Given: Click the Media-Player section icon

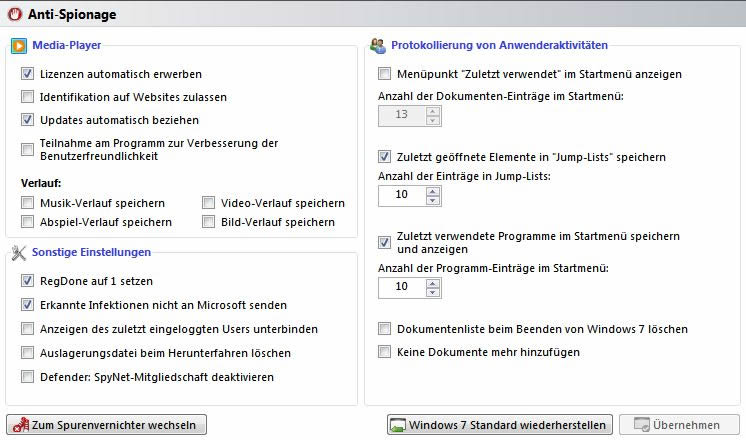Looking at the screenshot, I should coord(19,46).
